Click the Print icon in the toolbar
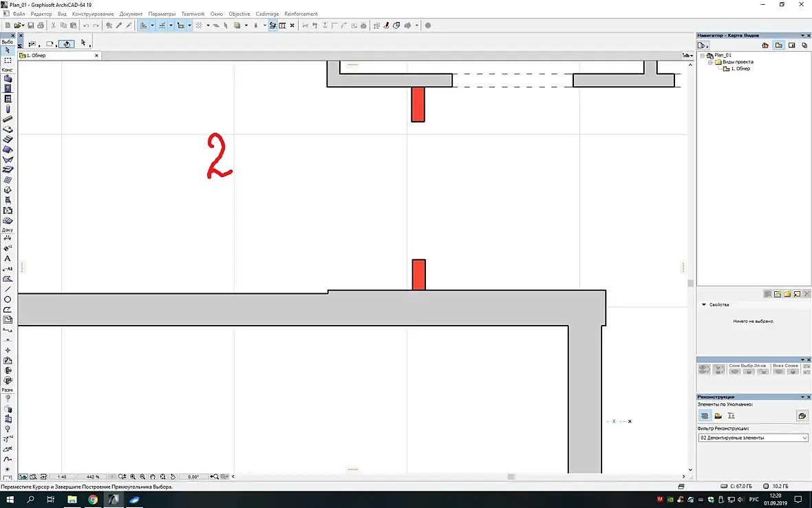 click(x=41, y=25)
